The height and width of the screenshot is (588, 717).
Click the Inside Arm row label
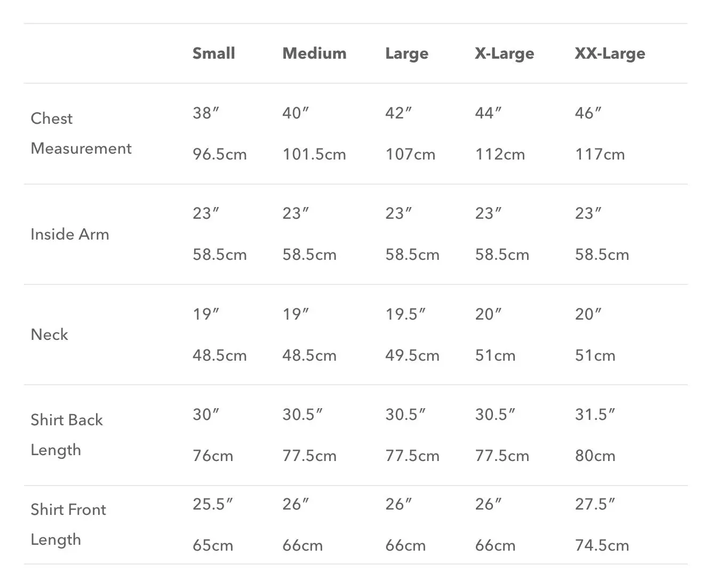pos(69,234)
